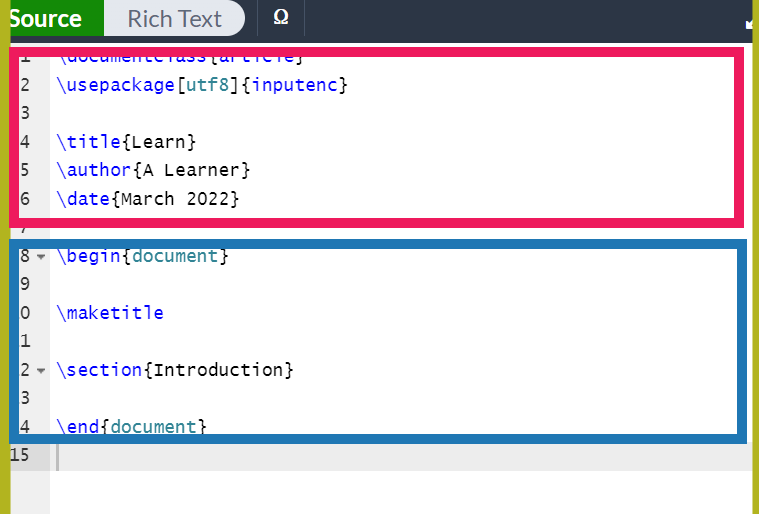
Task: Switch to the Source editor tab
Action: (x=57, y=18)
